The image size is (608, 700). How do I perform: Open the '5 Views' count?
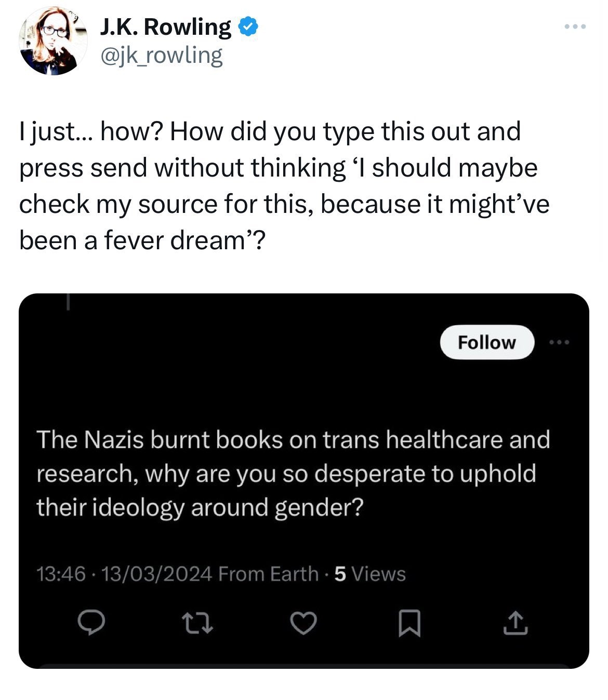(x=370, y=574)
